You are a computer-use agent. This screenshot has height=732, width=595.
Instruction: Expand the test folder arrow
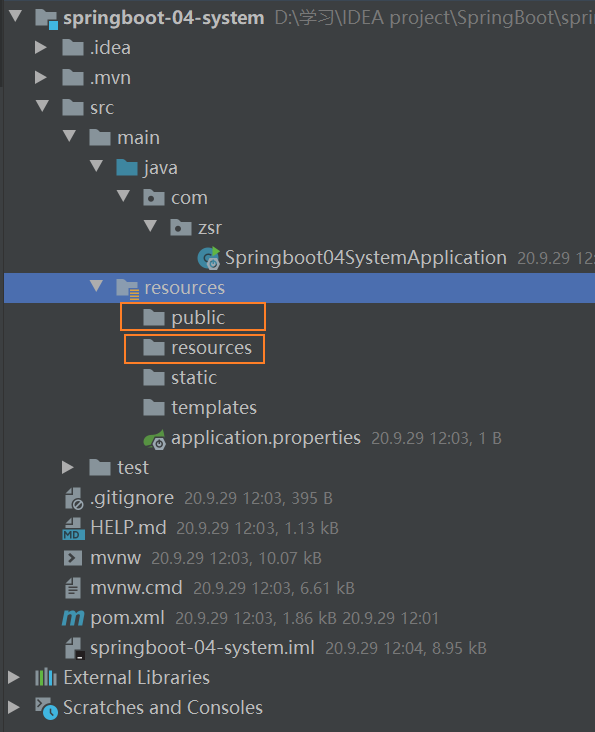click(68, 467)
